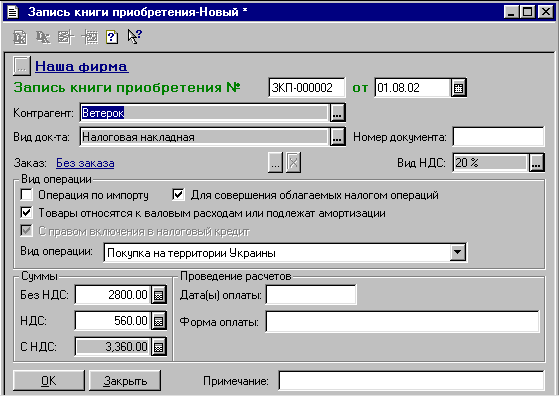559x396 pixels.
Task: Click Вид док-та field 'Налоговая накладная'
Action: pyautogui.click(x=205, y=137)
